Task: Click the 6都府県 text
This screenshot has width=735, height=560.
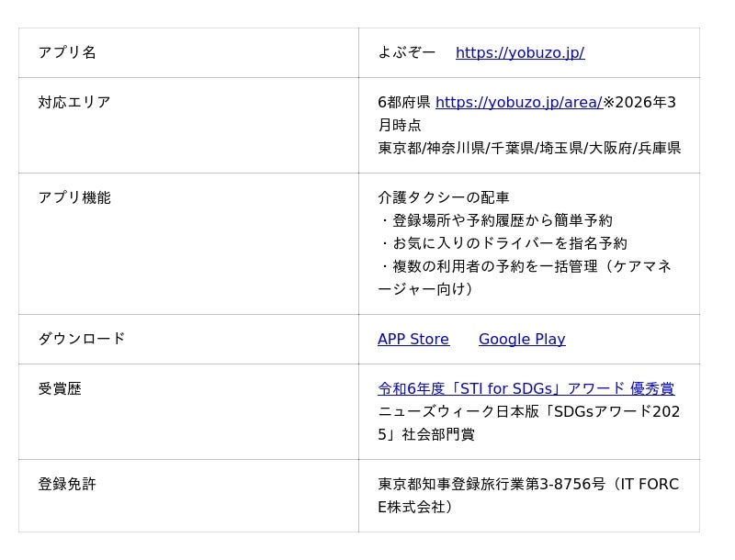Action: (x=403, y=103)
